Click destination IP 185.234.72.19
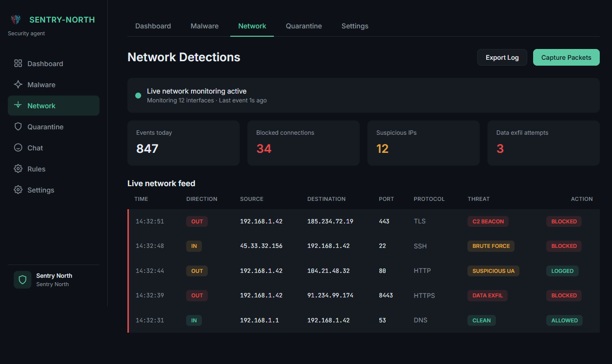Image resolution: width=612 pixels, height=364 pixels. tap(330, 221)
